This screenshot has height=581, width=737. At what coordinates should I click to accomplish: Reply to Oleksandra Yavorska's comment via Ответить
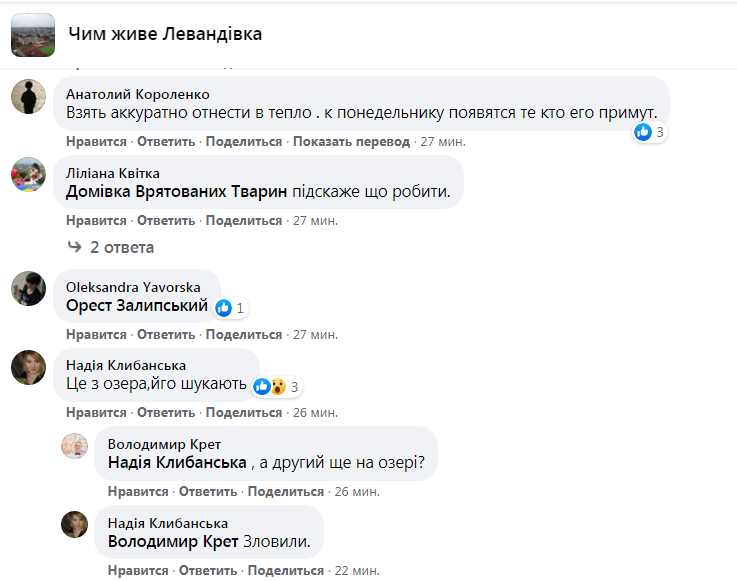coord(166,334)
